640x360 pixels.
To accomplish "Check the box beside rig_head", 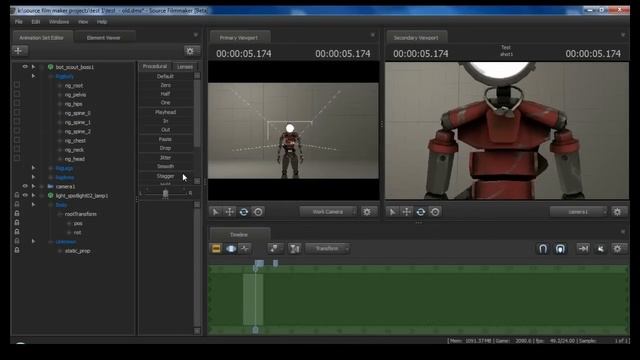I will pyautogui.click(x=17, y=158).
